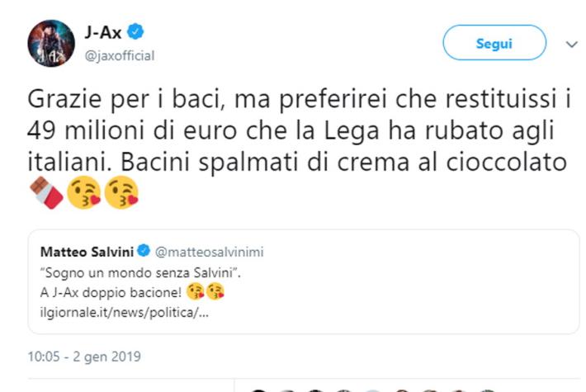Click second kiss emoji in Salvini's quoted tweet
The image size is (586, 392).
click(215, 293)
